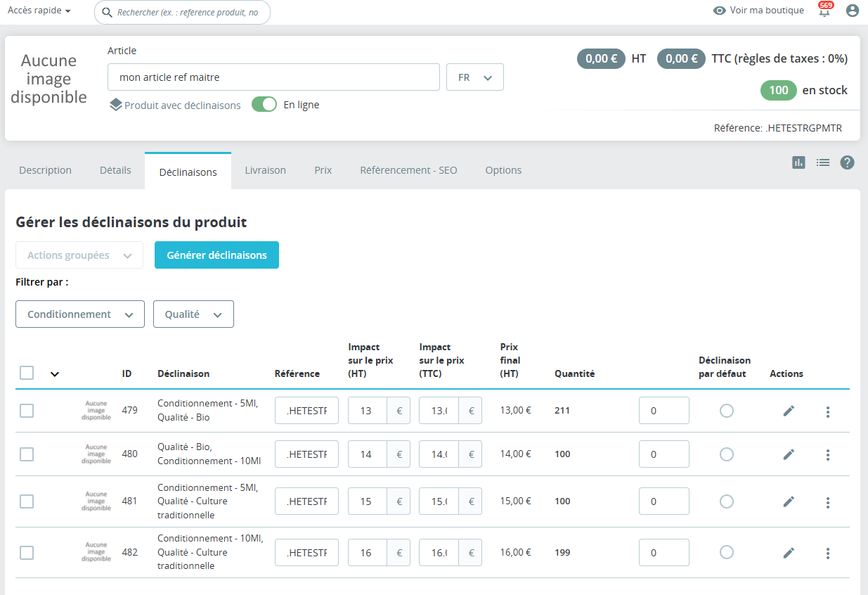The height and width of the screenshot is (595, 868).
Task: Click the Produit avec déclinaisons label
Action: (x=183, y=105)
